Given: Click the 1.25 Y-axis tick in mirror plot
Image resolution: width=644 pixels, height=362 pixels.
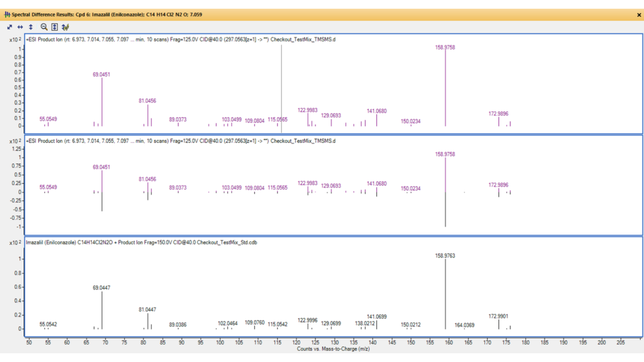Looking at the screenshot, I should coord(16,149).
